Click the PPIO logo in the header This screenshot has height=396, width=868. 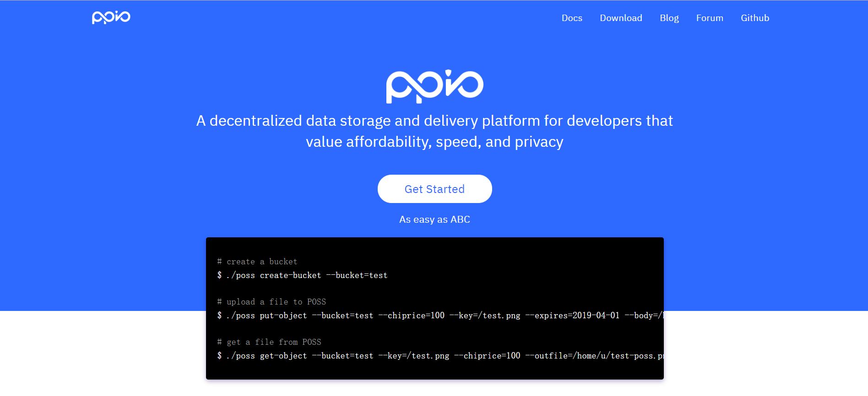(x=111, y=17)
